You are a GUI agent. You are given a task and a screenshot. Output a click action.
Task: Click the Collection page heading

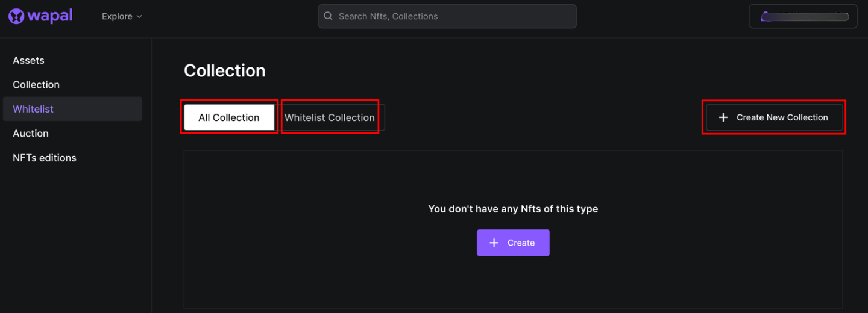[225, 70]
